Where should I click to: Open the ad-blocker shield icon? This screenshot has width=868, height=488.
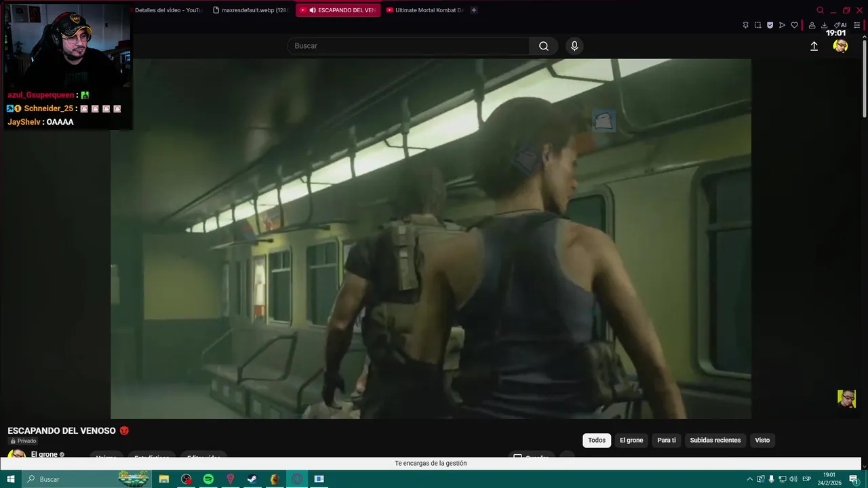pos(770,25)
